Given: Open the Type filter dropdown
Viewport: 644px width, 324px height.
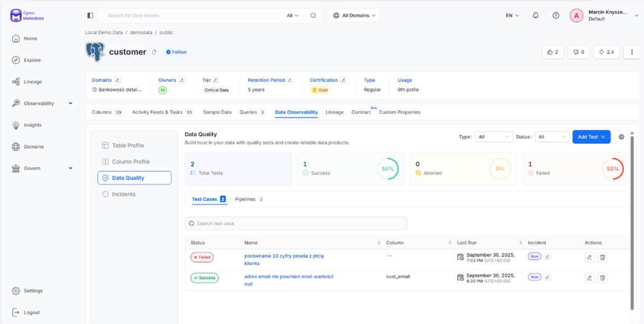Looking at the screenshot, I should click(x=493, y=137).
